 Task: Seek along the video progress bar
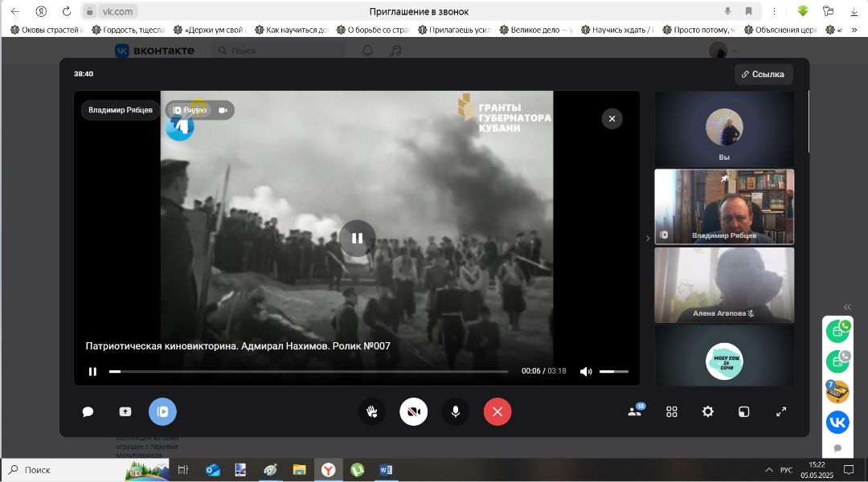point(309,371)
